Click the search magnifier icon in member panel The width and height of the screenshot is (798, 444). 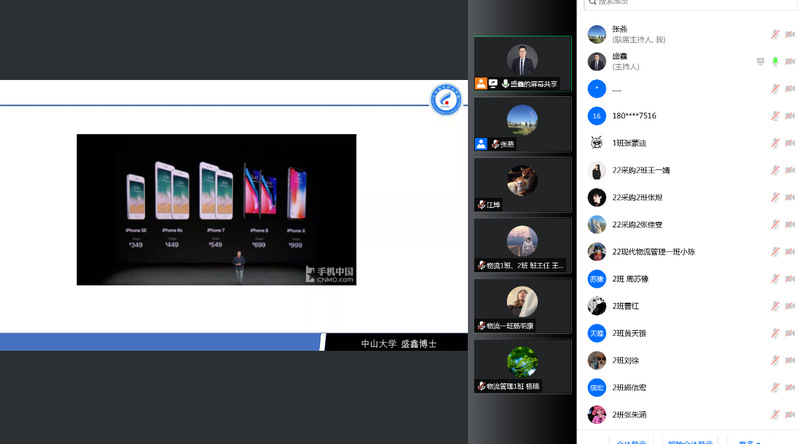click(592, 2)
